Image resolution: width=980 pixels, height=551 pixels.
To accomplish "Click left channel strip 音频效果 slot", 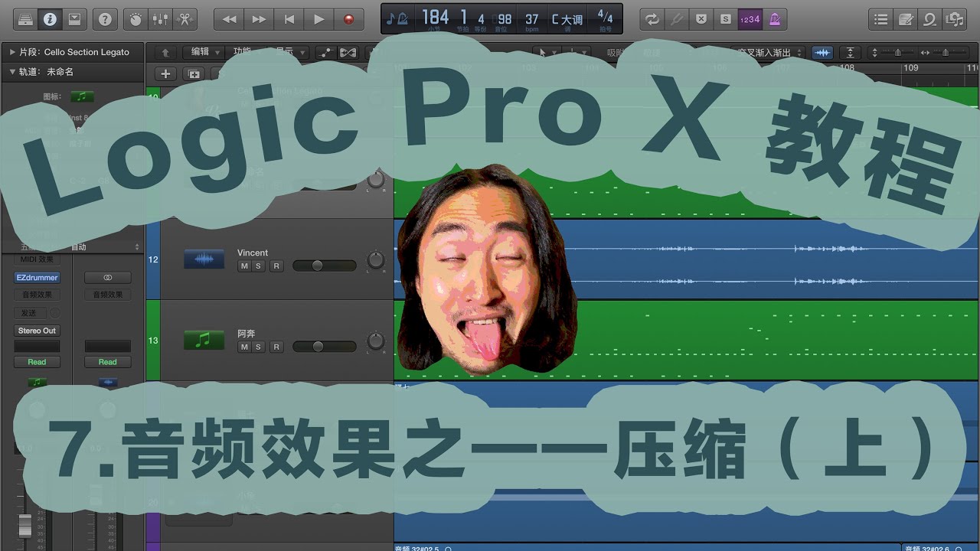I will point(37,295).
